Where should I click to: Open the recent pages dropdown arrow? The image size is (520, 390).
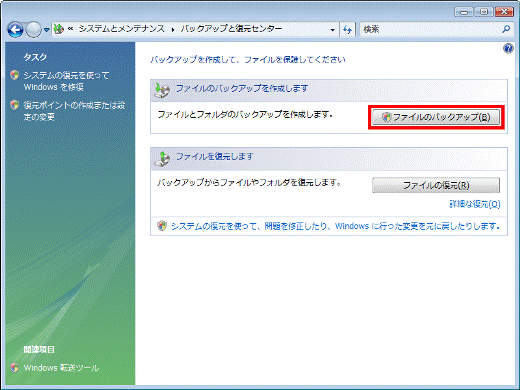(47, 30)
